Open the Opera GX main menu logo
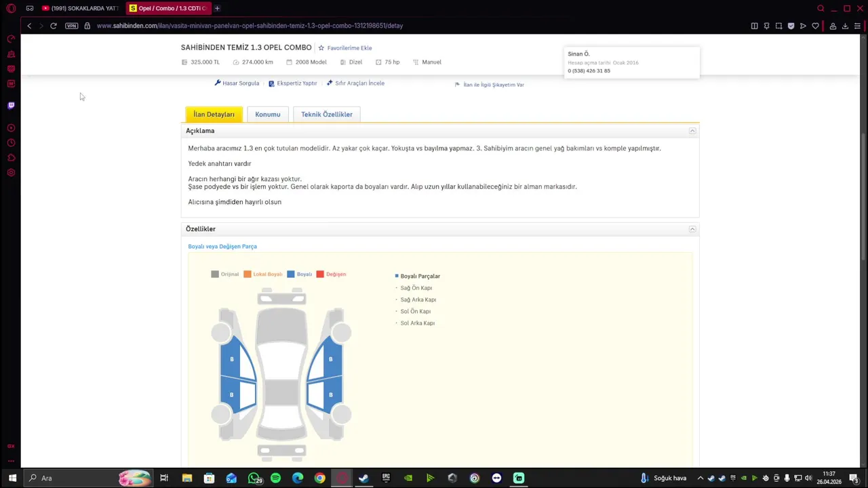Image resolution: width=868 pixels, height=488 pixels. point(11,8)
